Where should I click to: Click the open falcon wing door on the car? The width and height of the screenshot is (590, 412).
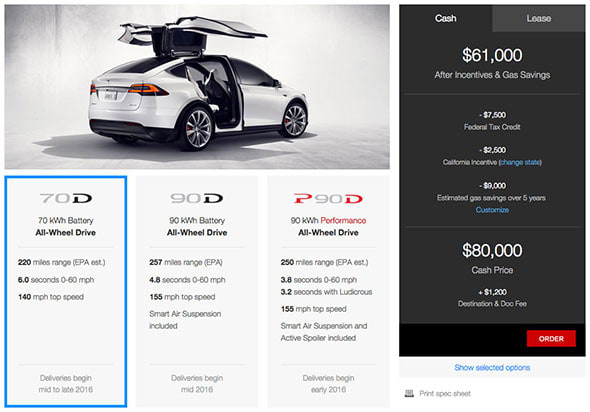pyautogui.click(x=194, y=35)
